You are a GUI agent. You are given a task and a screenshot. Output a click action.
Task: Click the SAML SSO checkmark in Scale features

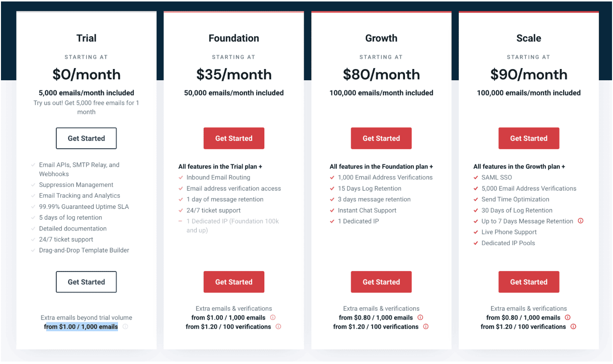point(476,178)
